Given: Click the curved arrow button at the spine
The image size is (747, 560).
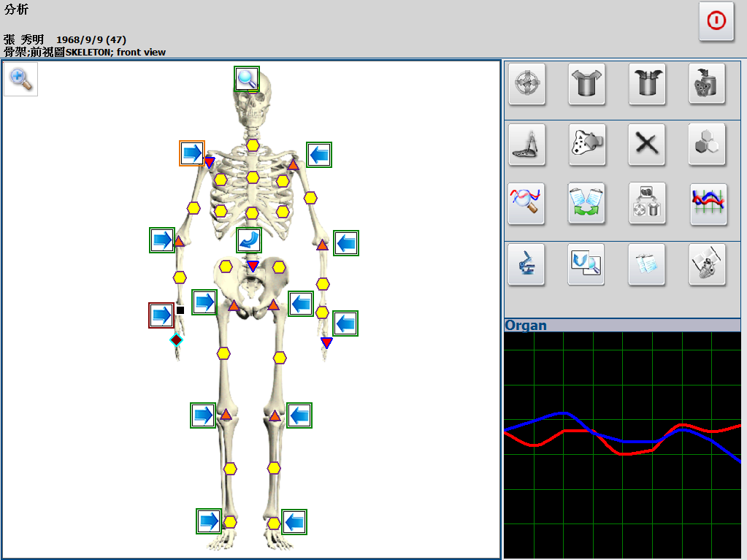Looking at the screenshot, I should [249, 240].
